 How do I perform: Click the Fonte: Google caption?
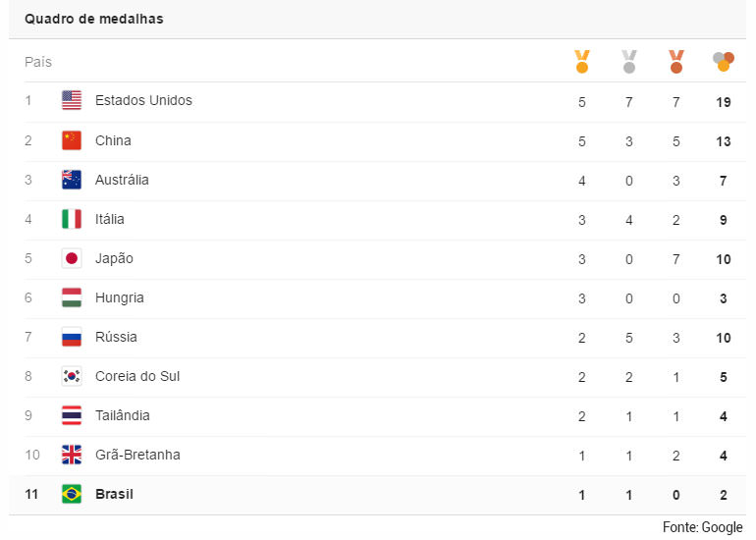click(702, 527)
